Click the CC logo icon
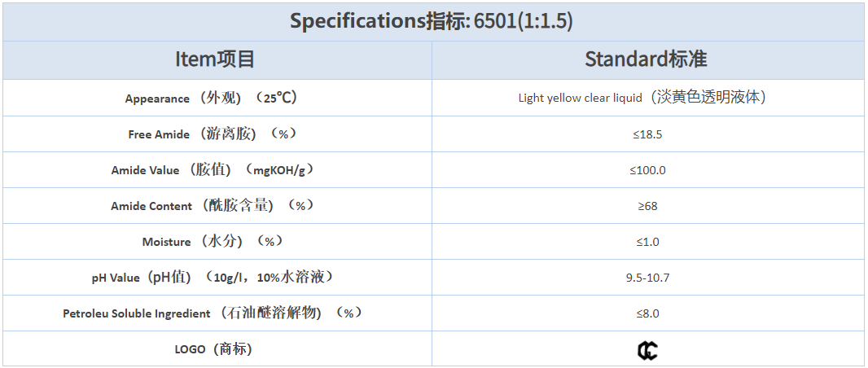The width and height of the screenshot is (868, 368). (x=647, y=350)
